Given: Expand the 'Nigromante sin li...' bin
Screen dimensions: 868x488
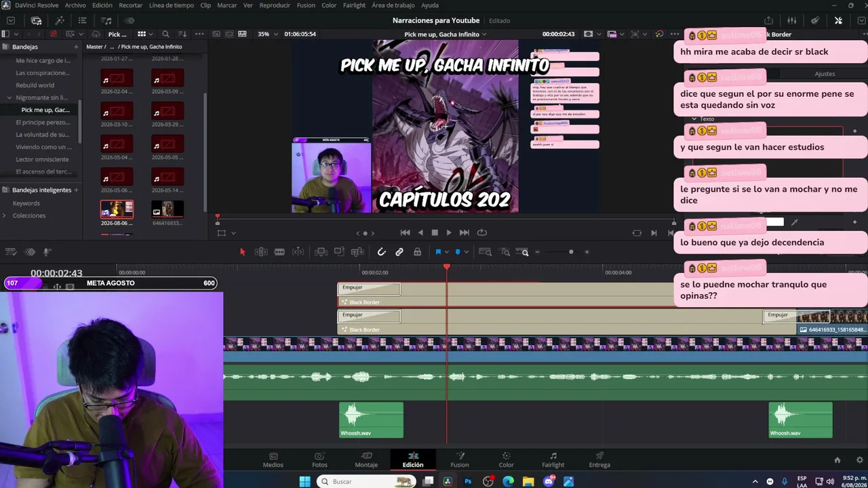Looking at the screenshot, I should (9, 98).
